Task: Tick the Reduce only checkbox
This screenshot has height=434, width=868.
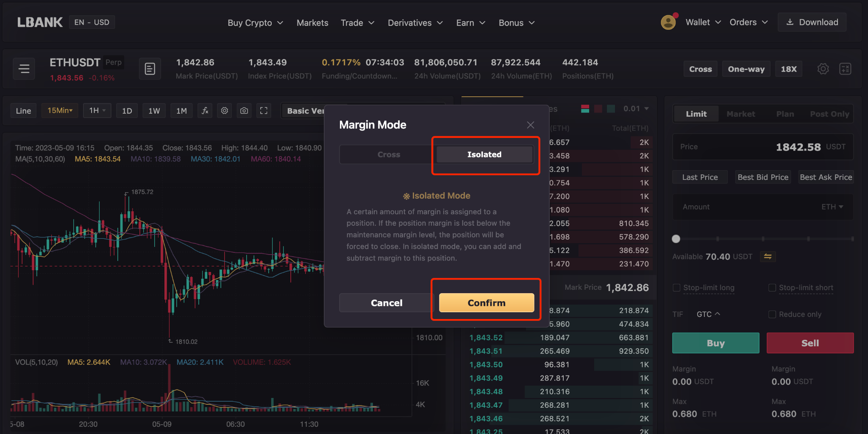Action: (x=772, y=314)
